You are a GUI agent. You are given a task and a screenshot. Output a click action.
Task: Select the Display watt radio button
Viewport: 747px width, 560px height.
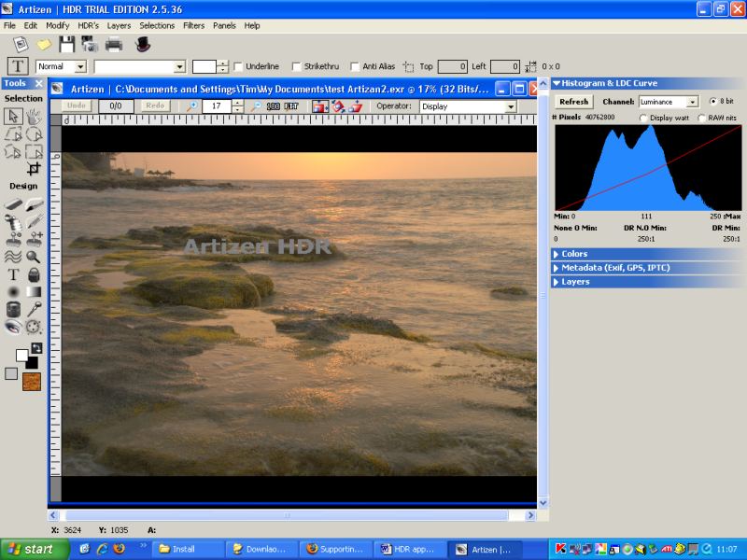(x=643, y=118)
